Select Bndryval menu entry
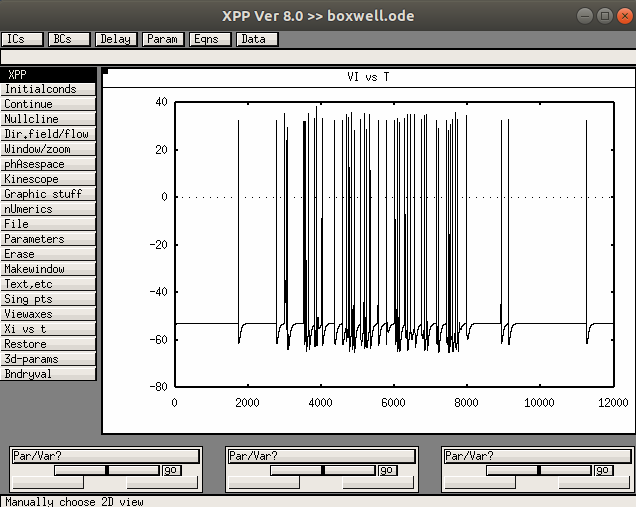The height and width of the screenshot is (507, 636). click(x=48, y=374)
